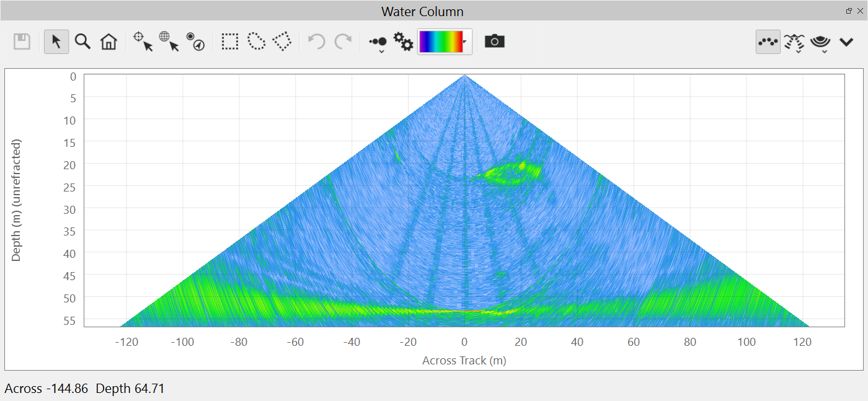The width and height of the screenshot is (868, 401).
Task: Expand the toolbar overflow chevron
Action: 846,42
